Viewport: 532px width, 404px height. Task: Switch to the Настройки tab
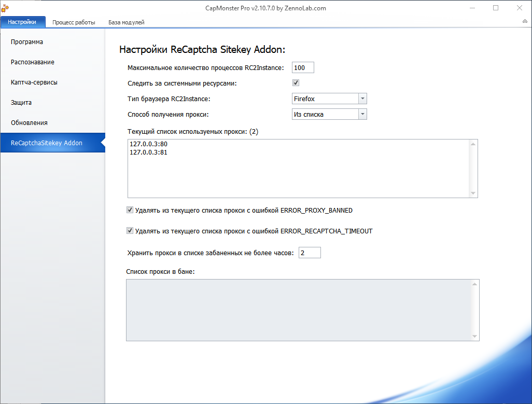22,22
